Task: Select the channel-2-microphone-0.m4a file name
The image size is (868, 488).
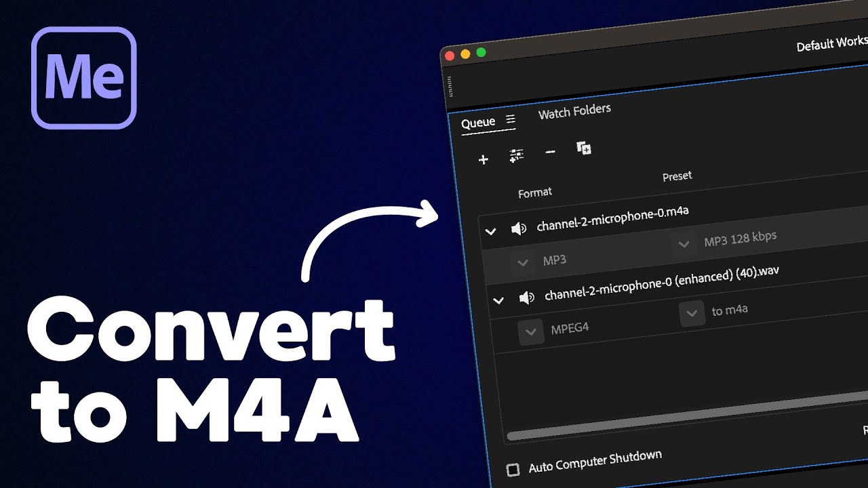Action: pos(612,218)
